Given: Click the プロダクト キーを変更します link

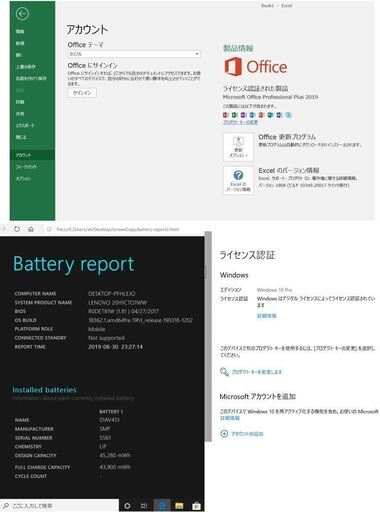Looking at the screenshot, I should (x=257, y=372).
